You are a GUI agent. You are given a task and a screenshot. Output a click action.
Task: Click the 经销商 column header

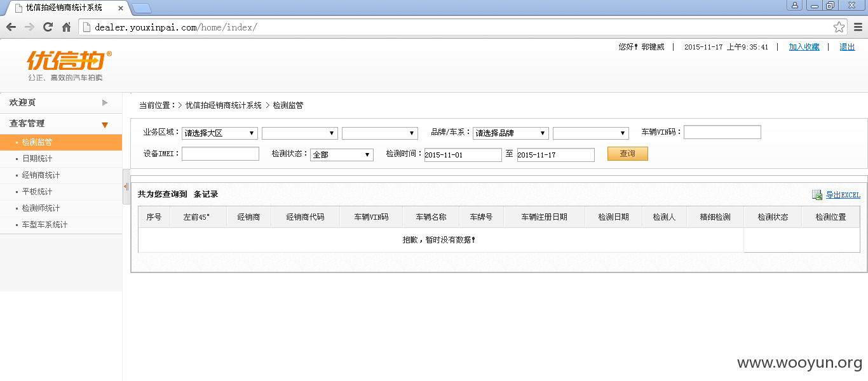point(249,217)
